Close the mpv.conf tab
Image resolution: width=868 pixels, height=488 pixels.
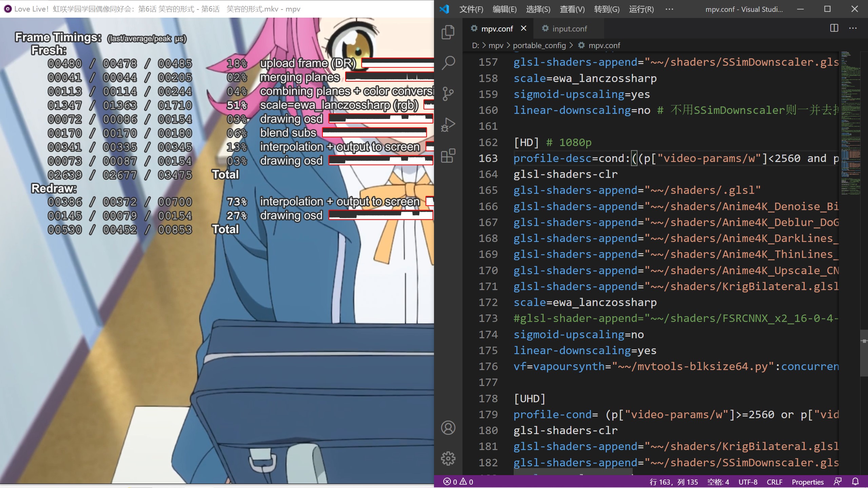[x=524, y=28]
